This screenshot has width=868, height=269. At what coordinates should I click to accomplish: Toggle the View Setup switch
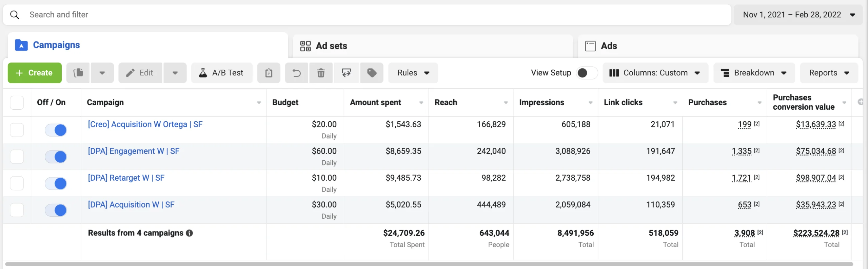click(586, 73)
